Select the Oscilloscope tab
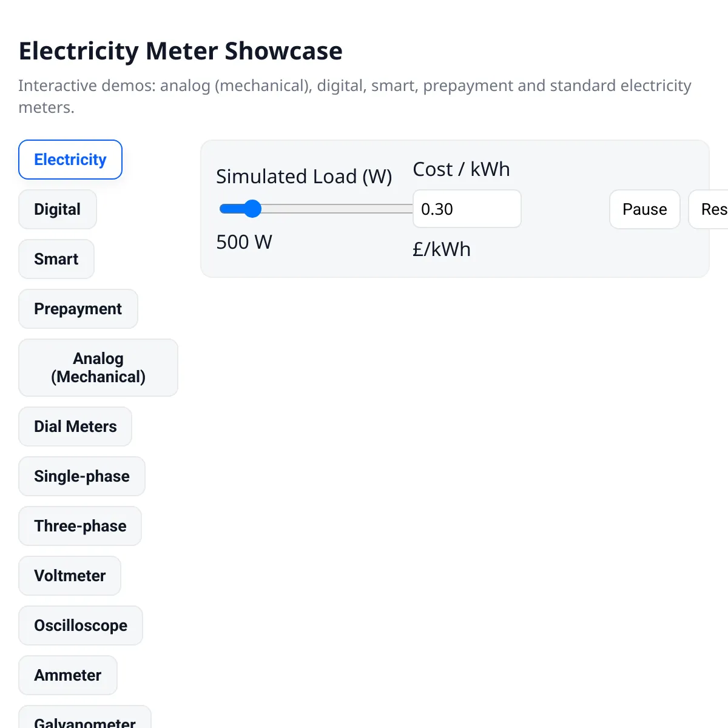728x728 pixels. [x=81, y=625]
